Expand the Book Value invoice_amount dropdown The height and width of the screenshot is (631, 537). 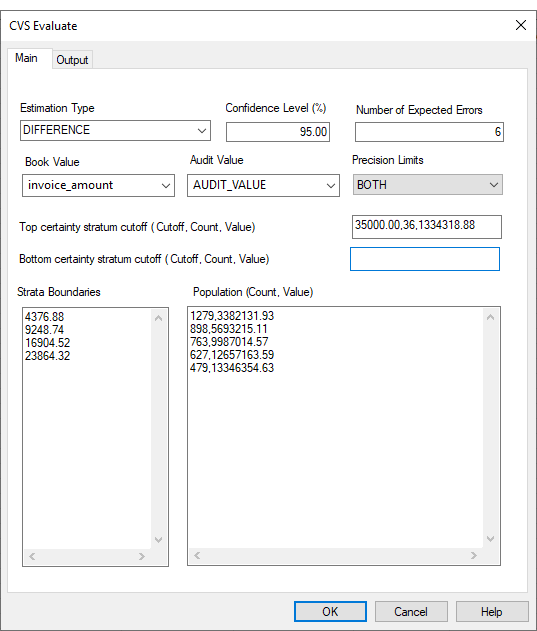98,185
